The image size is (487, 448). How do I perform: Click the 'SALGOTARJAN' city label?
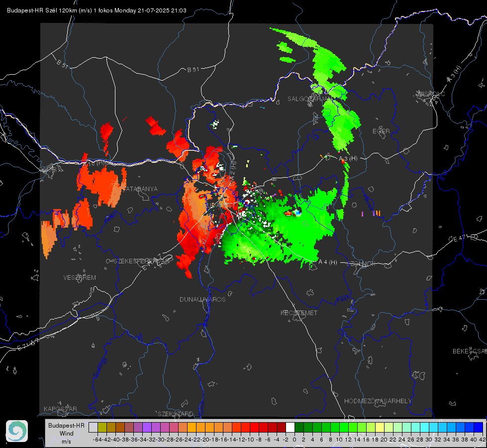309,99
